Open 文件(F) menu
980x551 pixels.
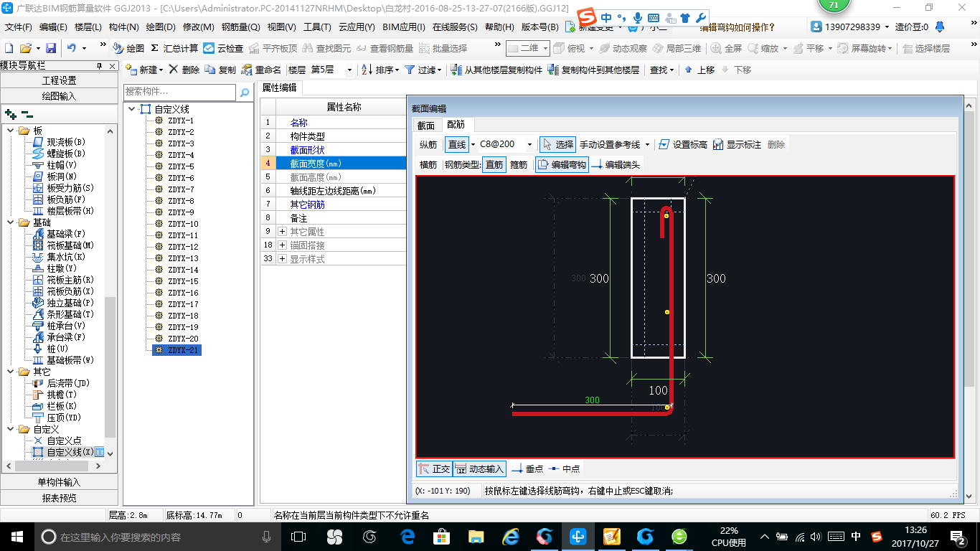click(19, 27)
